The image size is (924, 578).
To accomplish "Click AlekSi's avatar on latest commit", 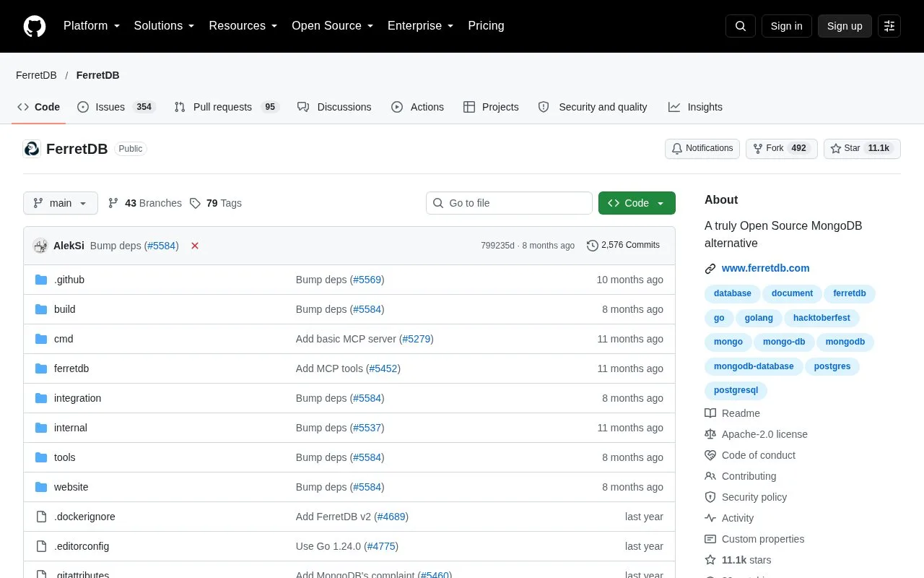I will click(40, 246).
